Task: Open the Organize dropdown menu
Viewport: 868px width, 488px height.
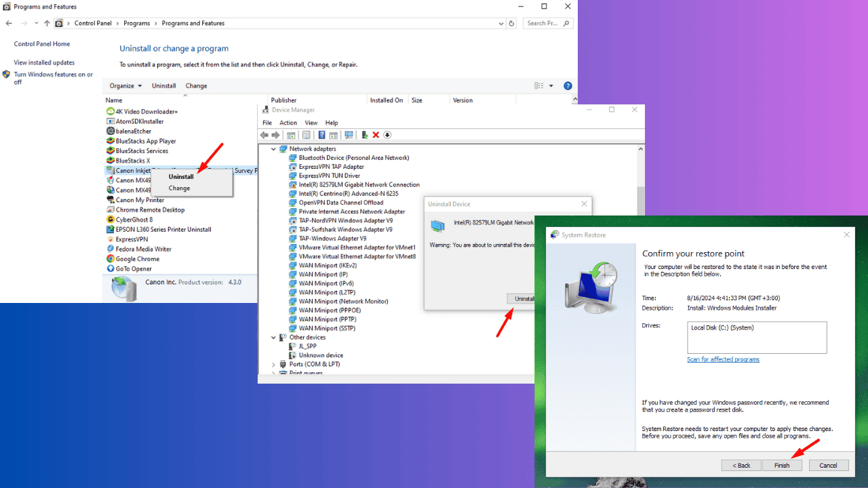Action: point(126,86)
